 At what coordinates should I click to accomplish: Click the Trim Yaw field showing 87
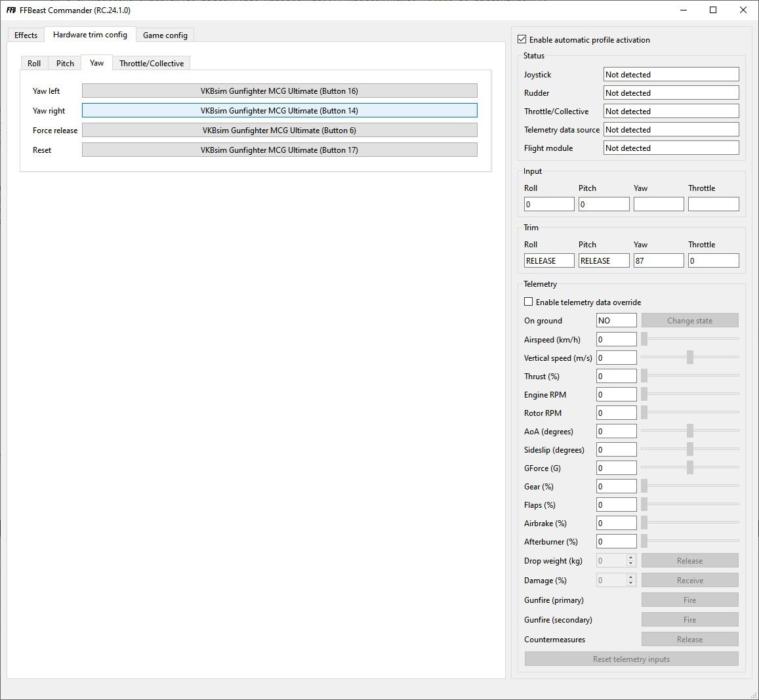click(x=659, y=260)
